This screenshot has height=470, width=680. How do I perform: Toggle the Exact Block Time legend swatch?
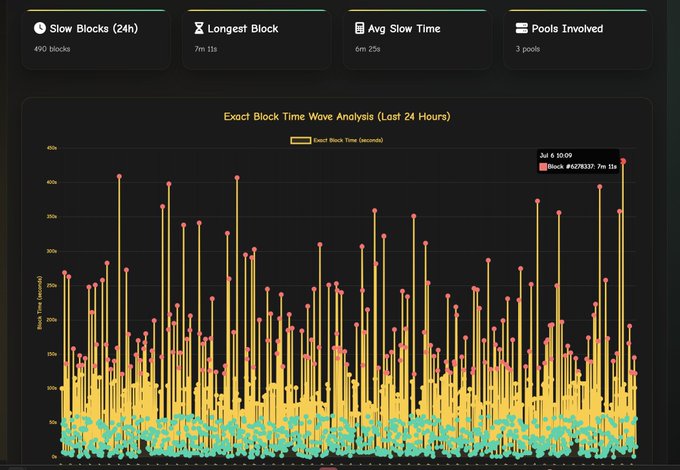coord(301,140)
